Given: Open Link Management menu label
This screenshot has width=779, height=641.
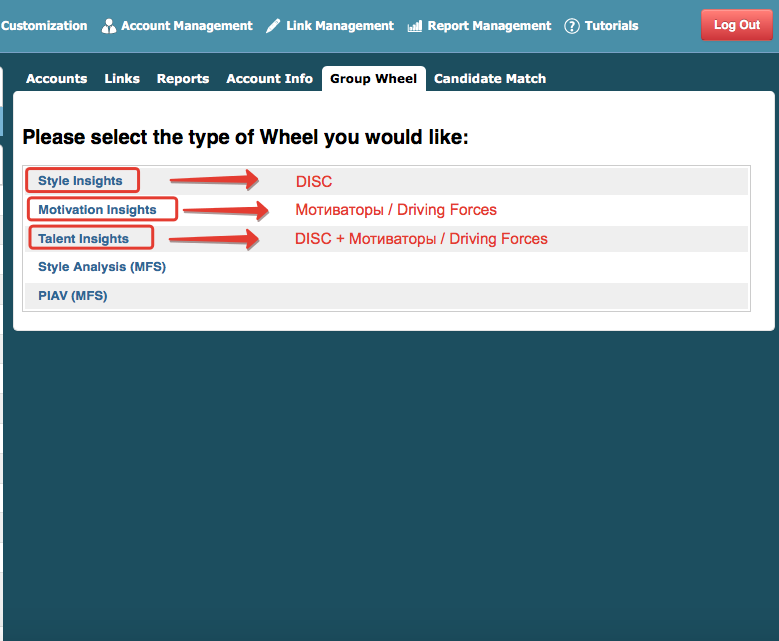Looking at the screenshot, I should pos(340,26).
